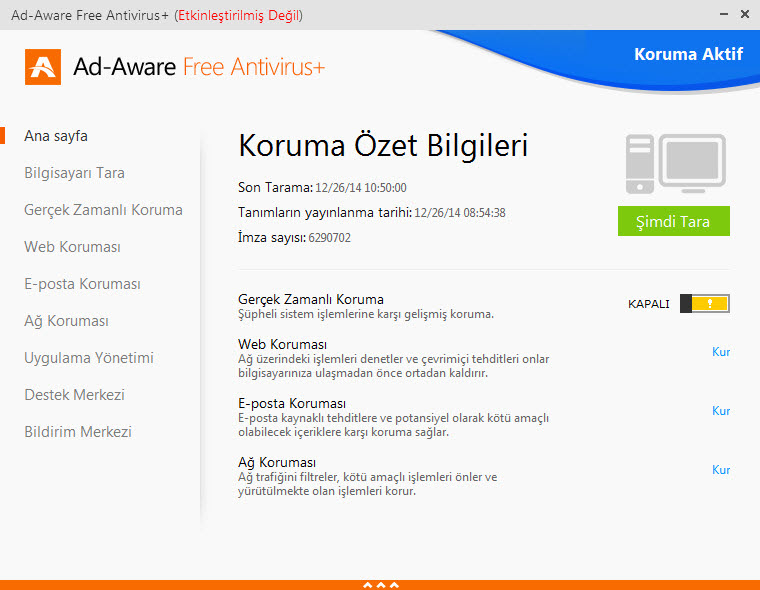Click the E-posta Koruması summary heading

tap(292, 403)
